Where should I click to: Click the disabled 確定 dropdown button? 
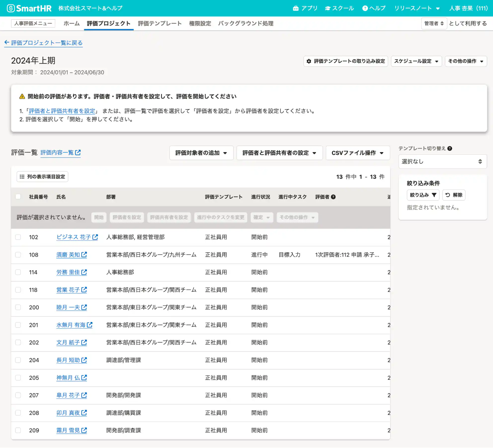pos(262,217)
